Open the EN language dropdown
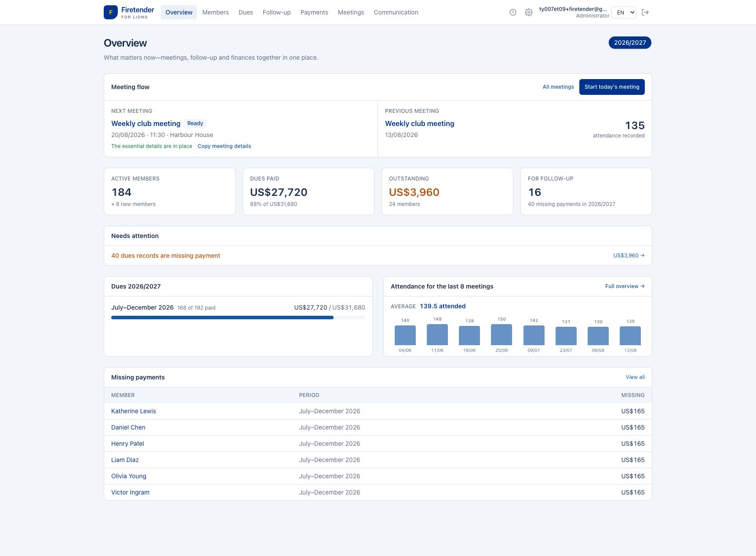 click(624, 12)
